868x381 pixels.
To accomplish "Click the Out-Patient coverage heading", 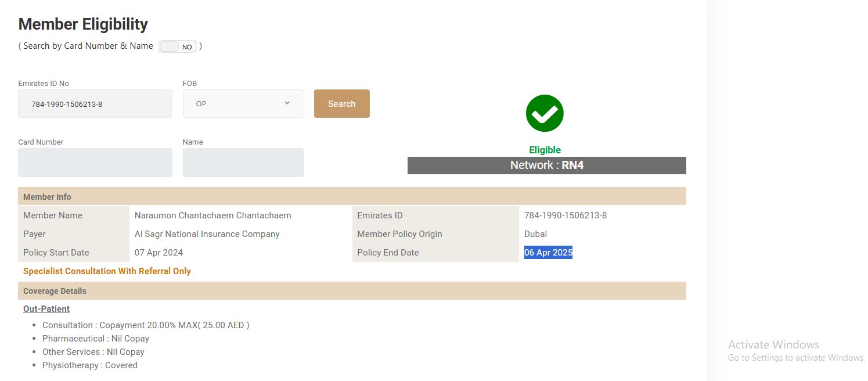I will 46,309.
